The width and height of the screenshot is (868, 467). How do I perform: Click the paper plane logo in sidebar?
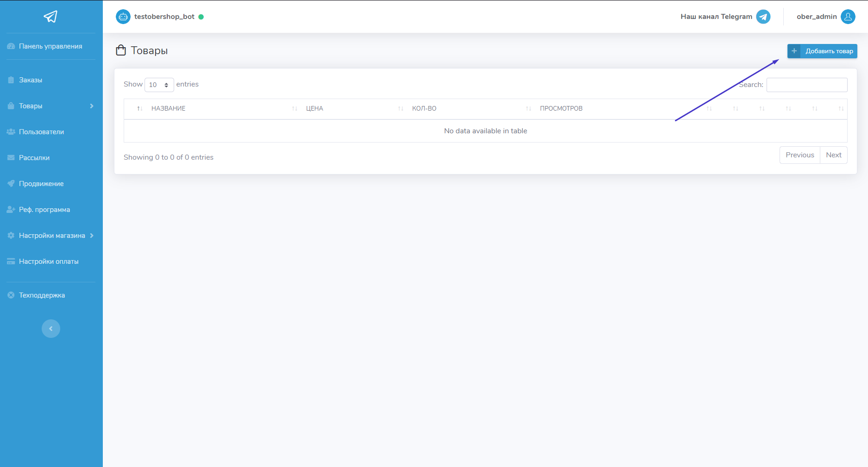(50, 17)
